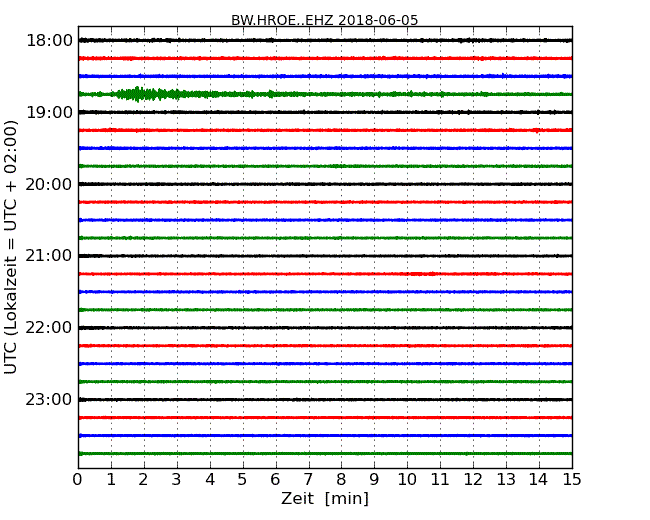Click the x-axis tick label 10
This screenshot has width=650, height=520.
tap(407, 479)
